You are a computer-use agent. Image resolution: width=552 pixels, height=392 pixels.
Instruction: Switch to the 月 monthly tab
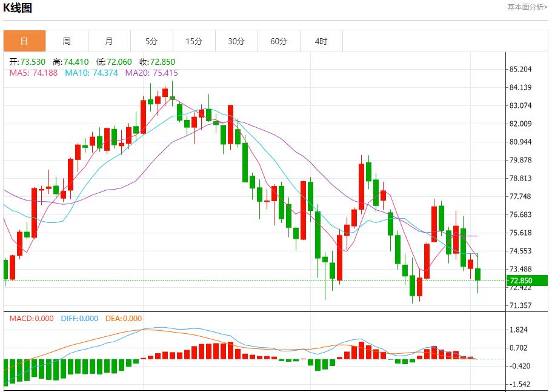click(x=109, y=41)
